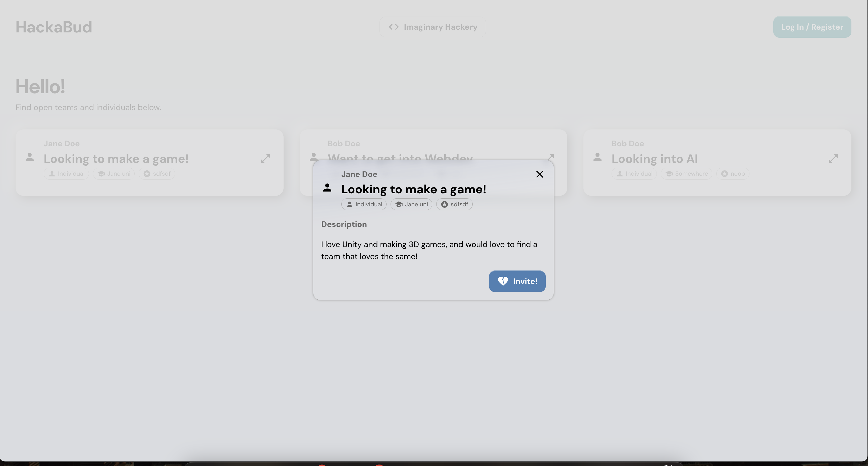The width and height of the screenshot is (868, 466).
Task: Click the noob tag on AI card
Action: [x=733, y=174]
